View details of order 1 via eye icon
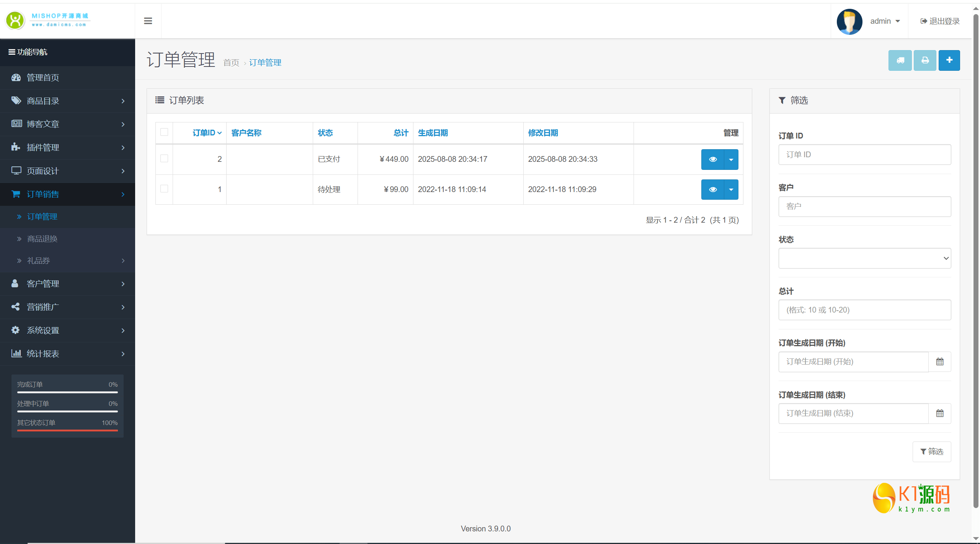This screenshot has width=980, height=544. coord(713,189)
